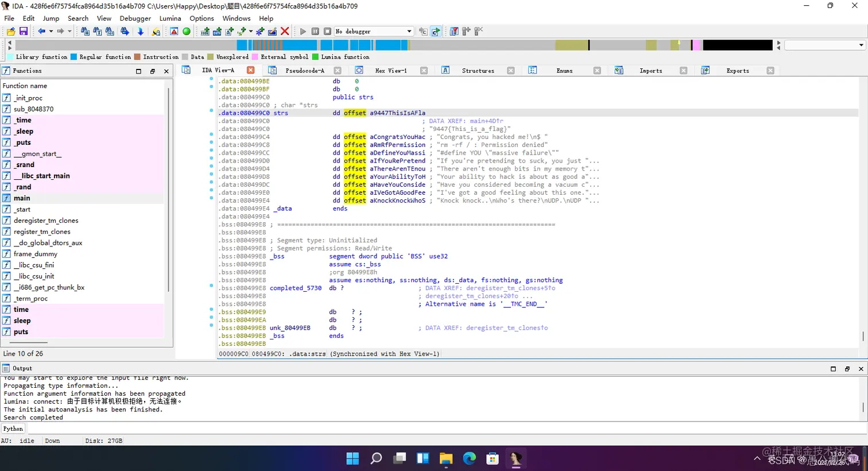Click the Open file toolbar icon

click(11, 32)
